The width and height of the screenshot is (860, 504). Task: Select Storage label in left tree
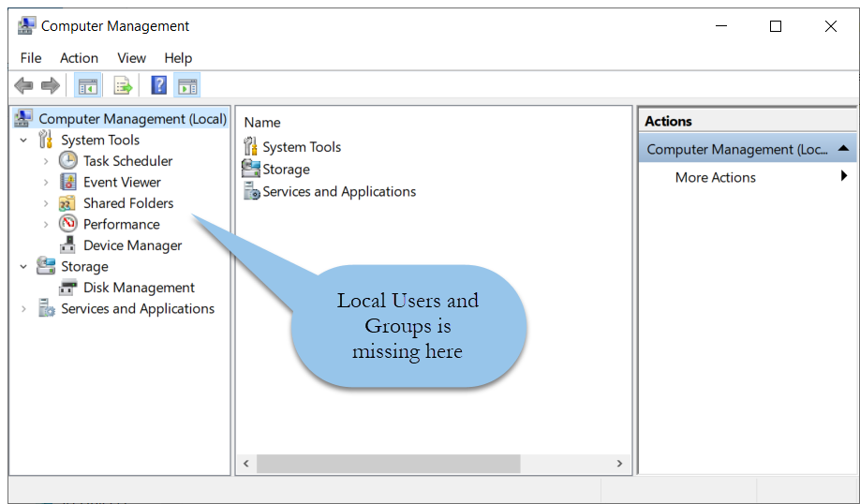[84, 267]
